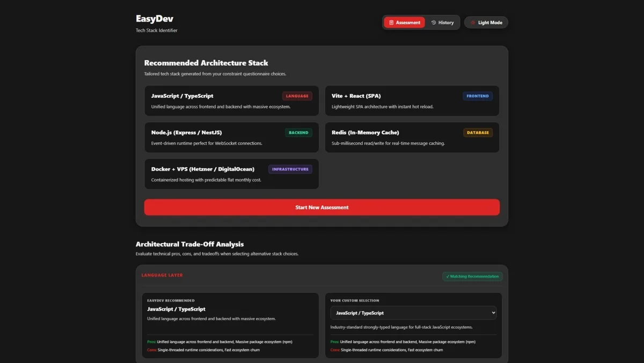The width and height of the screenshot is (644, 363).
Task: Open the custom selection language dropdown
Action: pyautogui.click(x=413, y=313)
